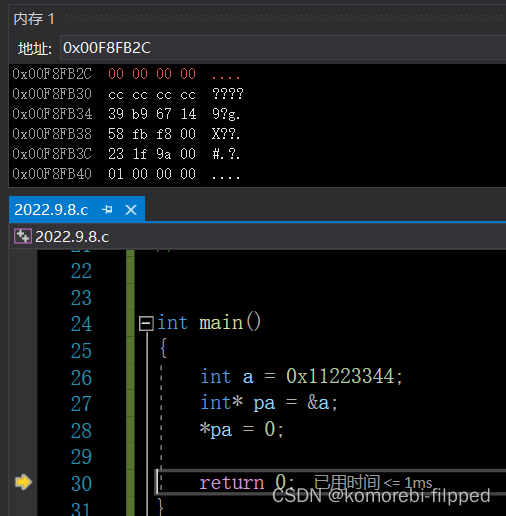Screen dimensions: 506x516
Task: Click line number 25 in the gutter
Action: point(81,350)
